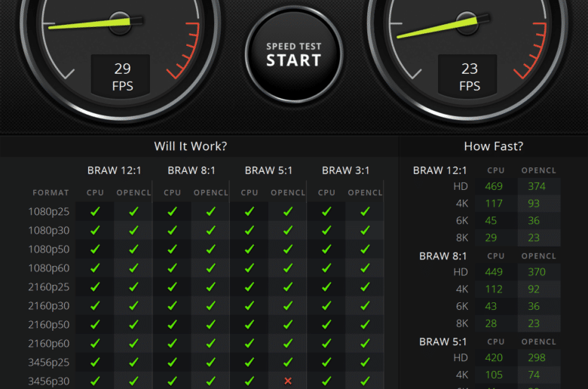Click the 1080p30 BRAW 8:1 CPU checkmark
Screen dimensions: 588x389
coord(173,231)
